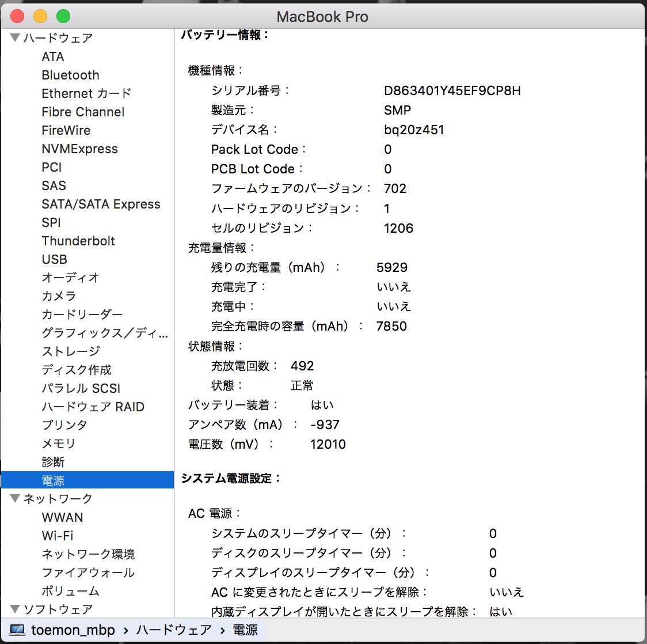Click the firmware version value 702

(395, 189)
